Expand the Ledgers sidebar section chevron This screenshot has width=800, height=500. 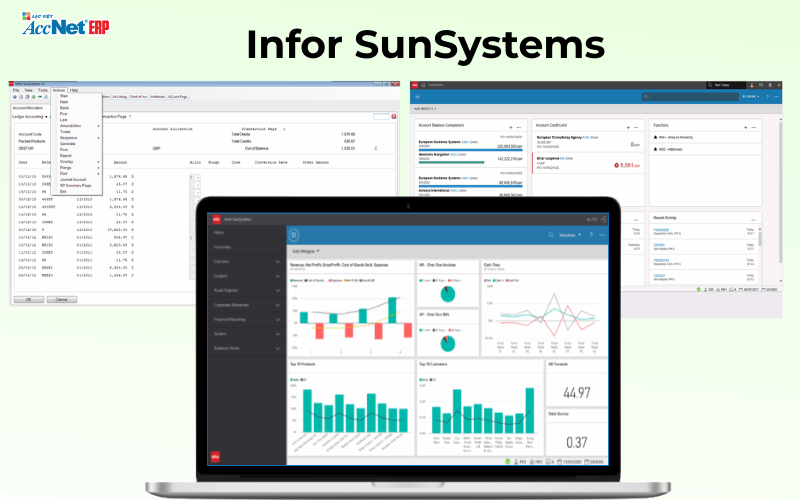278,276
